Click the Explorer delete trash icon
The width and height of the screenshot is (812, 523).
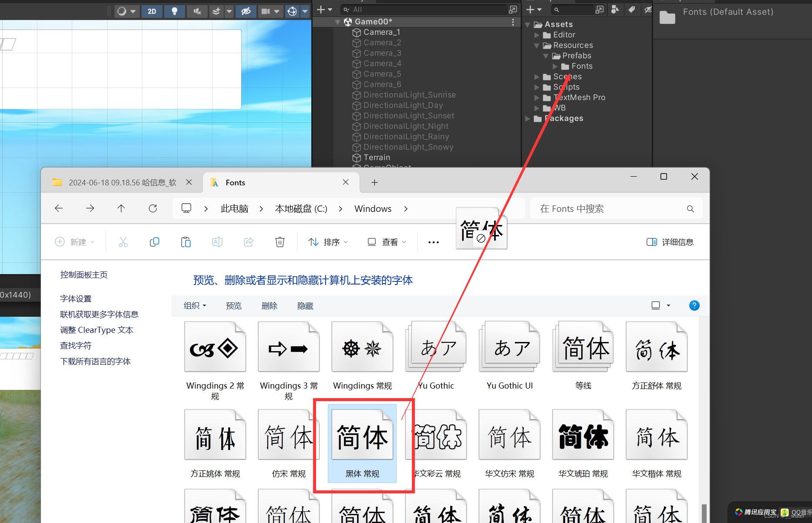pyautogui.click(x=280, y=242)
